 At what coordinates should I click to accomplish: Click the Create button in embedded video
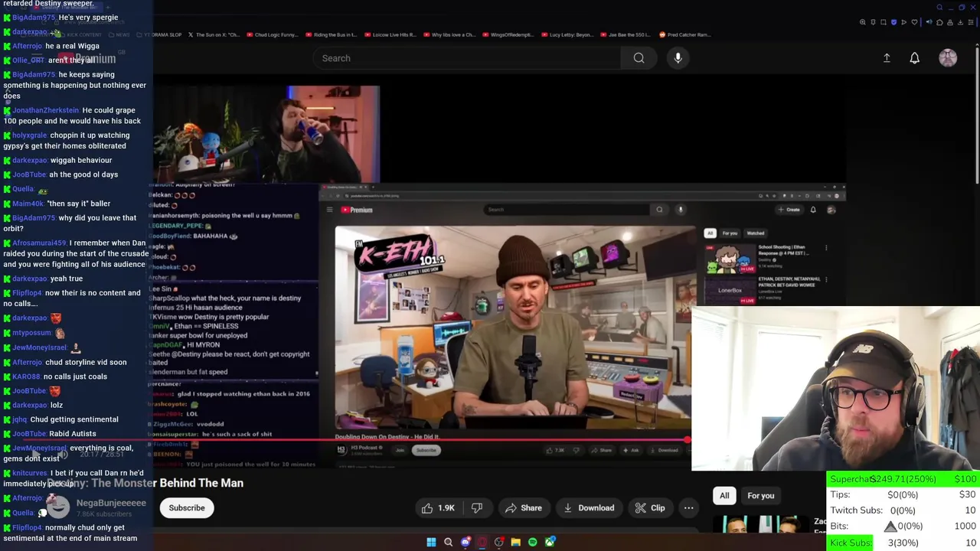point(789,210)
